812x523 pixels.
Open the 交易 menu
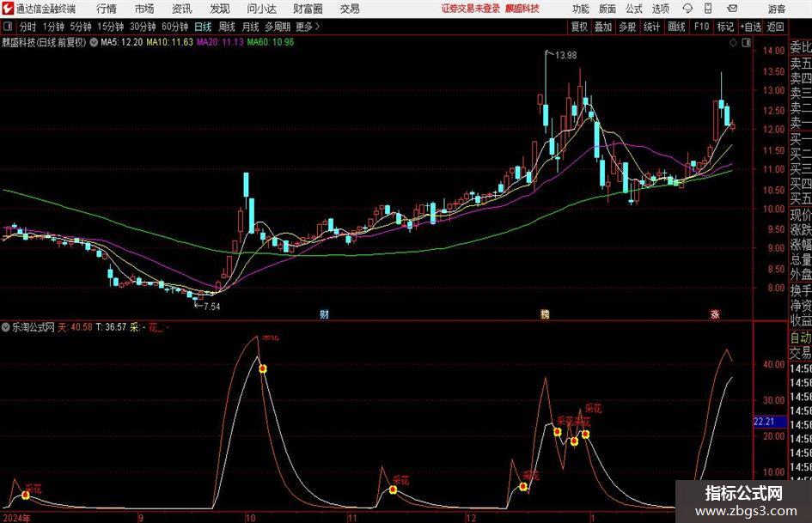pyautogui.click(x=350, y=9)
